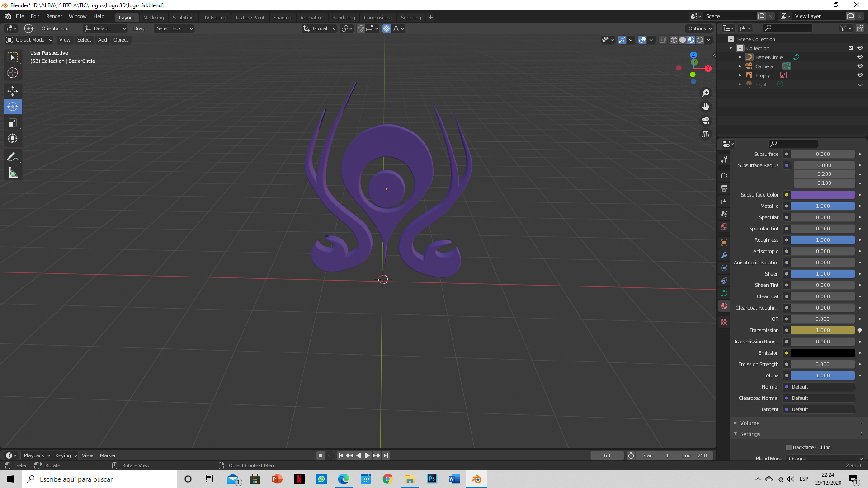Open the Render menu
Viewport: 868px width, 488px height.
coord(54,16)
